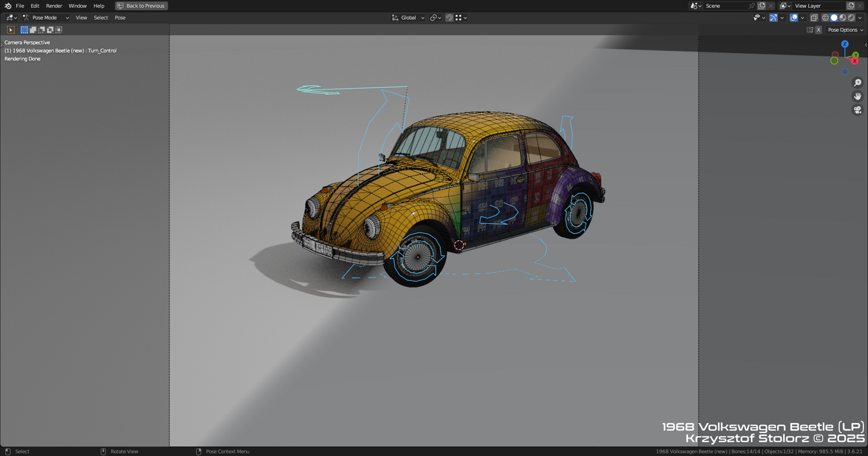868x456 pixels.
Task: Click the rear wheel rotation bone control
Action: pos(578,213)
